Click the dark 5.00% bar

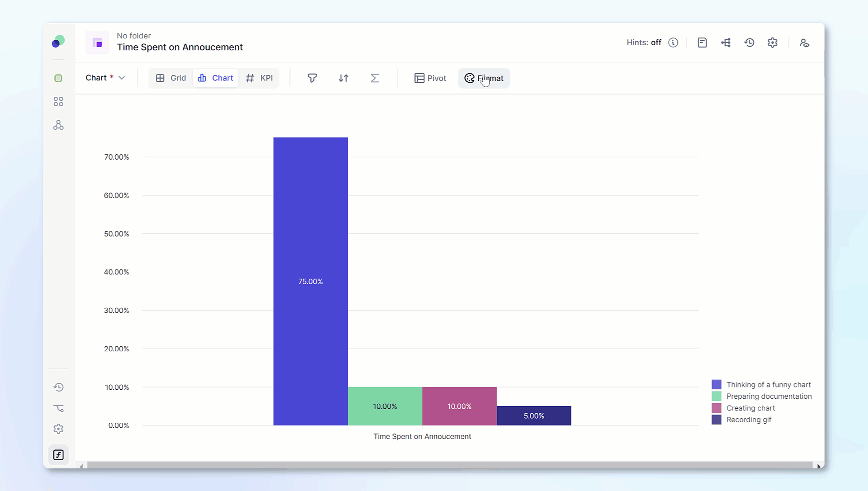[534, 415]
